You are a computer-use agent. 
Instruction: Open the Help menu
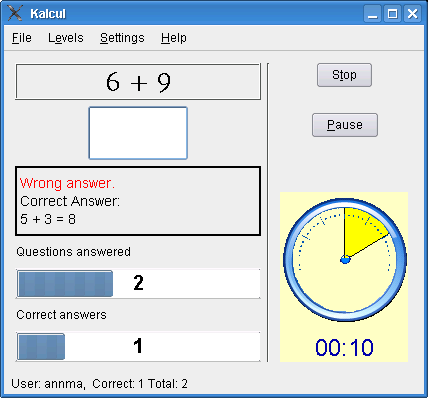click(x=174, y=38)
